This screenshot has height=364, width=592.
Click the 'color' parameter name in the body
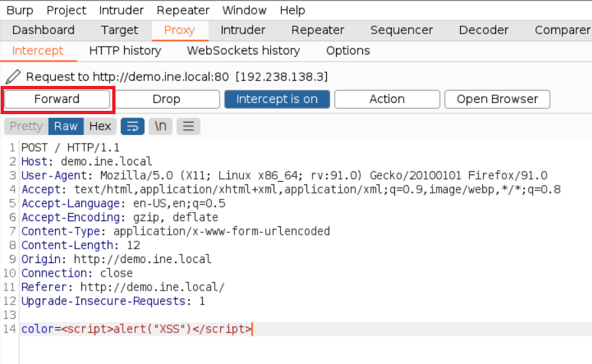pos(38,329)
